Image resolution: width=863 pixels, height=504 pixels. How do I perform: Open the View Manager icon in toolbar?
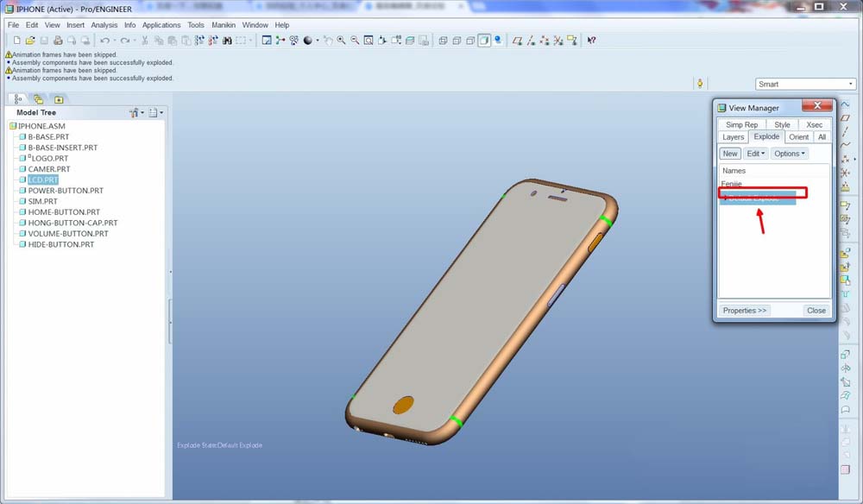(x=423, y=41)
